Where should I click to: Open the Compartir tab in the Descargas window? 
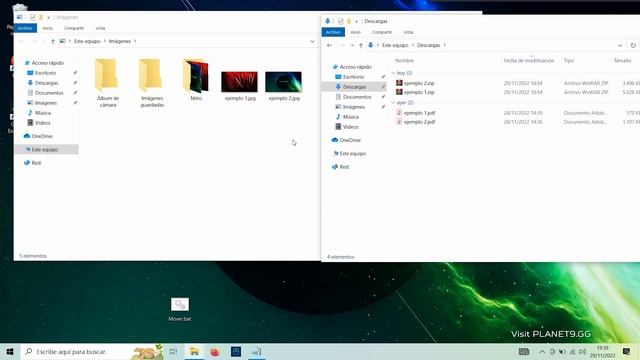(x=382, y=32)
